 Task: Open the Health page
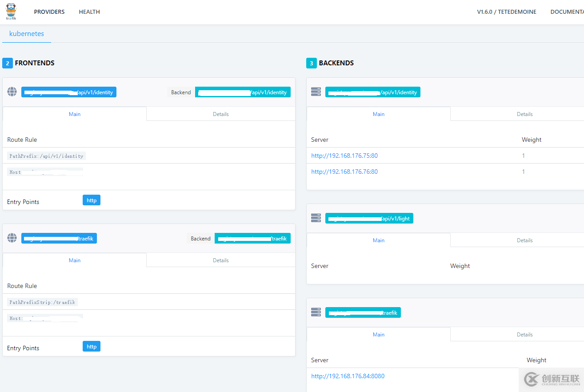89,12
